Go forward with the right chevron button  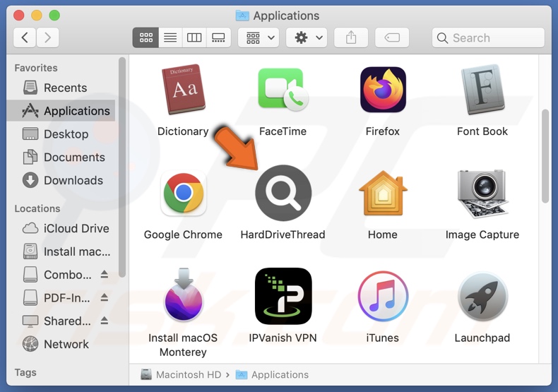tap(47, 37)
